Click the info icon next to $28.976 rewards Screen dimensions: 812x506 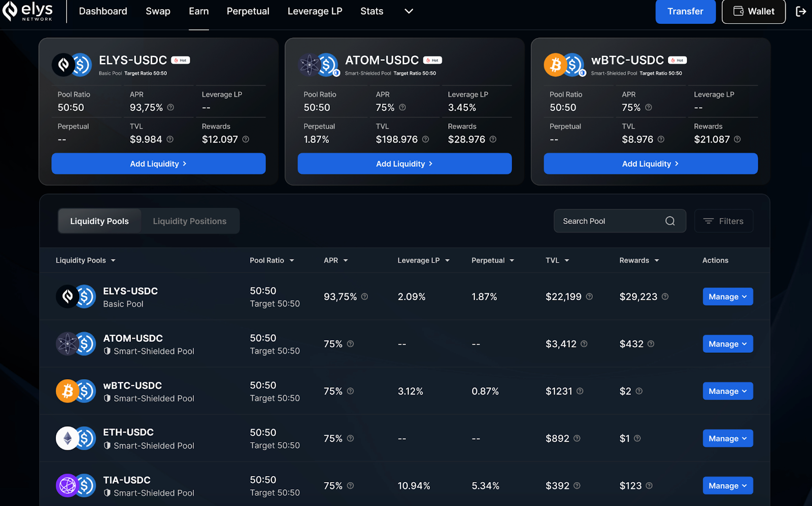coord(493,139)
